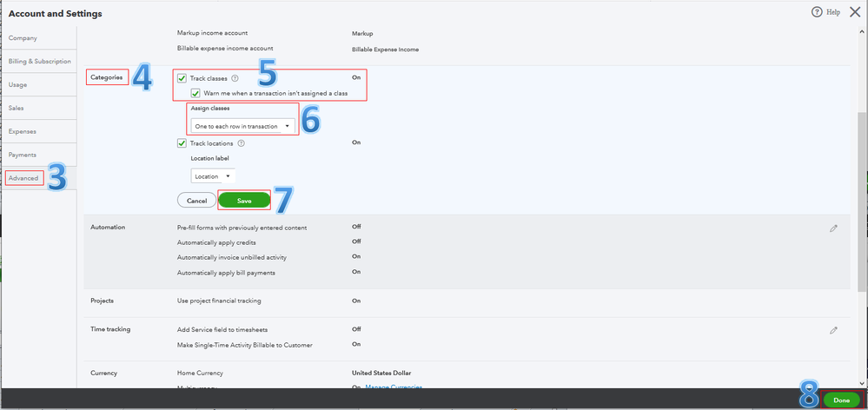Click the Automation section heading
Image resolution: width=868 pixels, height=410 pixels.
coord(108,227)
